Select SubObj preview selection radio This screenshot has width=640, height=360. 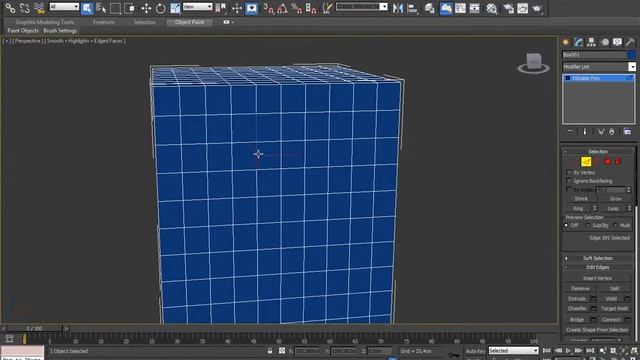(588, 225)
